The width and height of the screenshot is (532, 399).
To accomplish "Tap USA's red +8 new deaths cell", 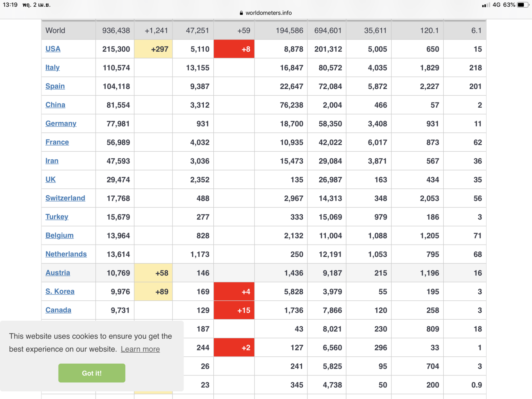I will coord(234,49).
